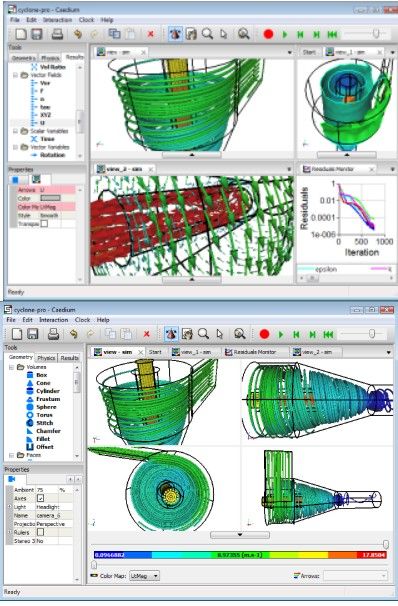
Task: Collapse the Volumes tree folder
Action: [12, 367]
